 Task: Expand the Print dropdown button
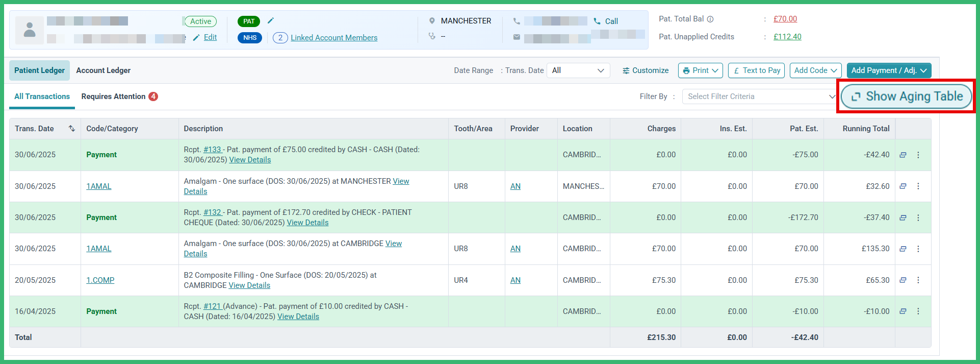click(x=701, y=70)
